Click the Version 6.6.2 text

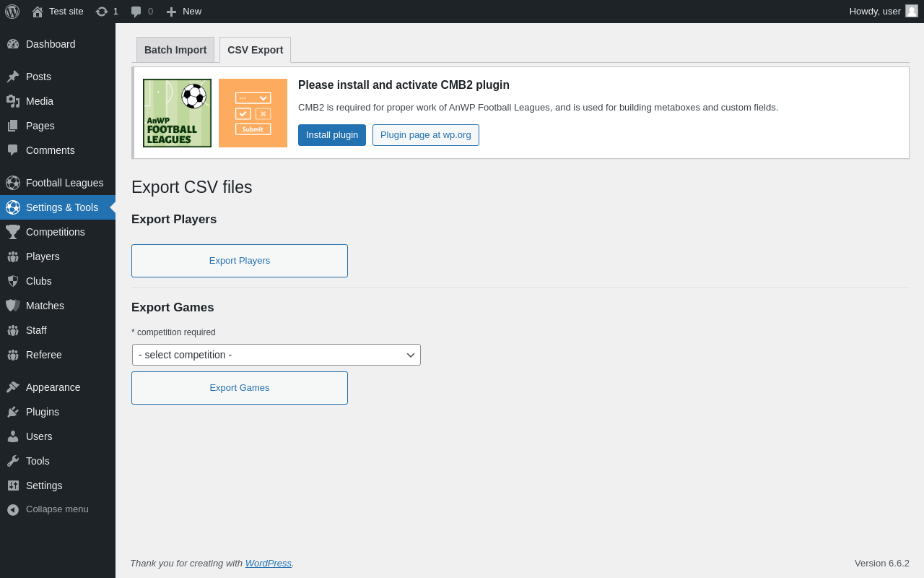point(882,564)
